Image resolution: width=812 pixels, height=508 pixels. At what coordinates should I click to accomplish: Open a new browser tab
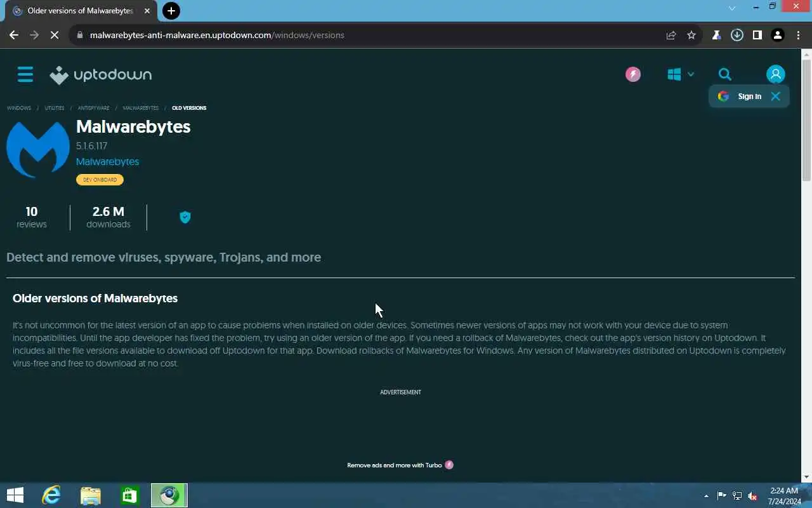[171, 11]
